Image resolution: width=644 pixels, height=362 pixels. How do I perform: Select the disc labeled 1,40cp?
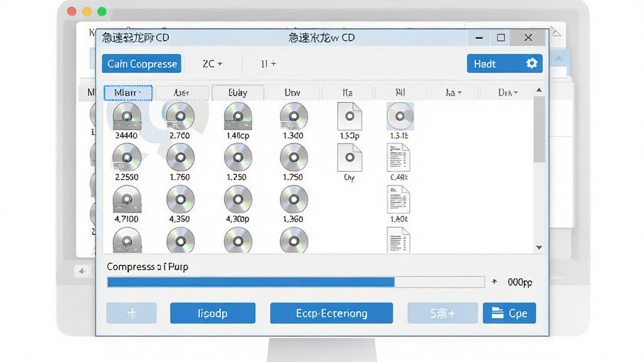(x=238, y=116)
